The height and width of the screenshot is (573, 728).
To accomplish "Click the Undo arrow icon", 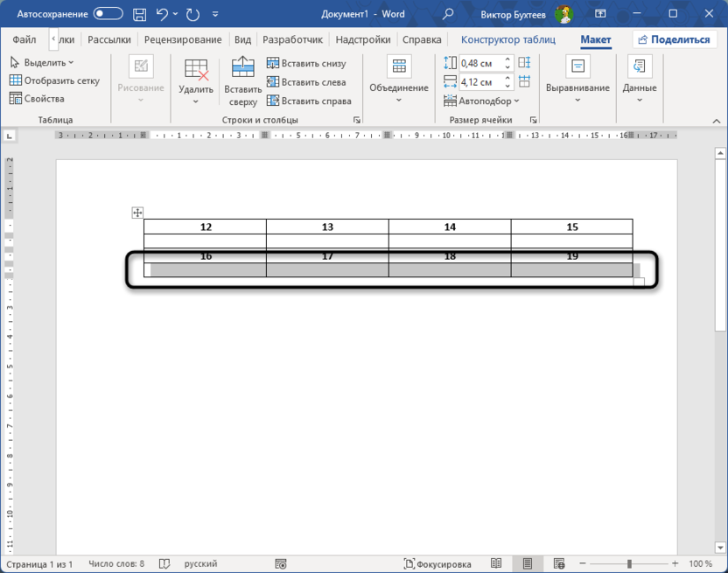I will (x=161, y=14).
